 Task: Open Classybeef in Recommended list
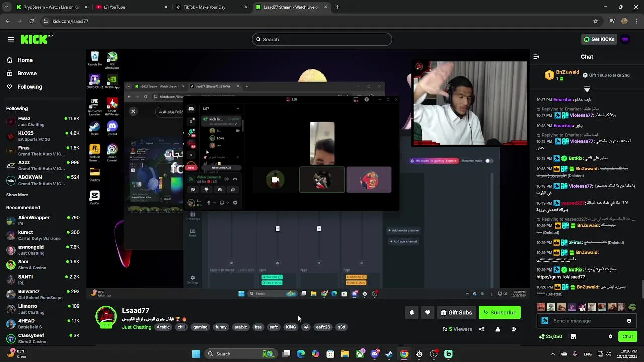[43, 338]
